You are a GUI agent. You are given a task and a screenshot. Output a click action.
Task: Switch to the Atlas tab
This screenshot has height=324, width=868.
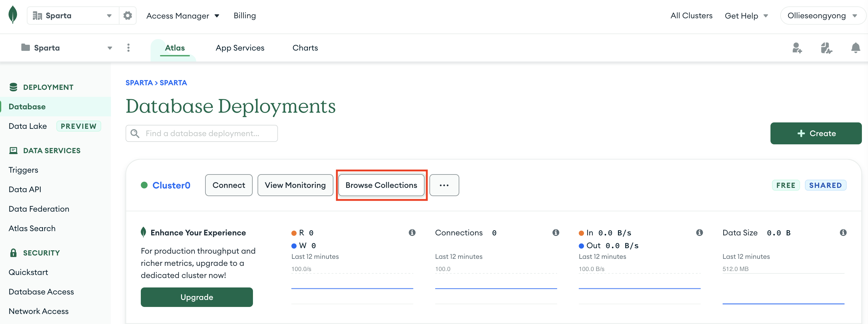click(x=175, y=48)
